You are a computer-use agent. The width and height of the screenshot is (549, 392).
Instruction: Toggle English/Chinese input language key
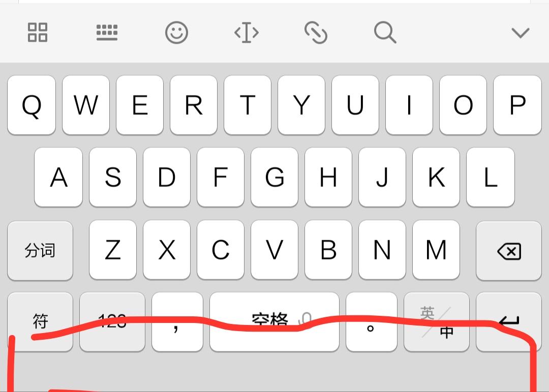pyautogui.click(x=437, y=322)
